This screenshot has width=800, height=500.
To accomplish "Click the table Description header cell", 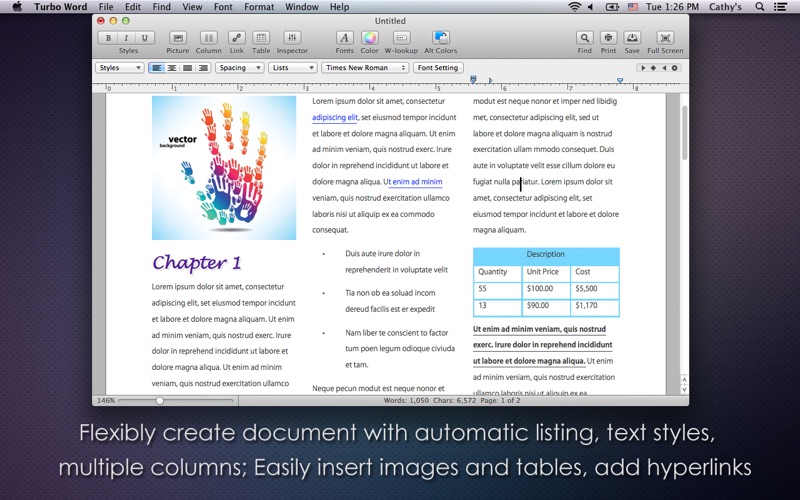I will (x=546, y=255).
